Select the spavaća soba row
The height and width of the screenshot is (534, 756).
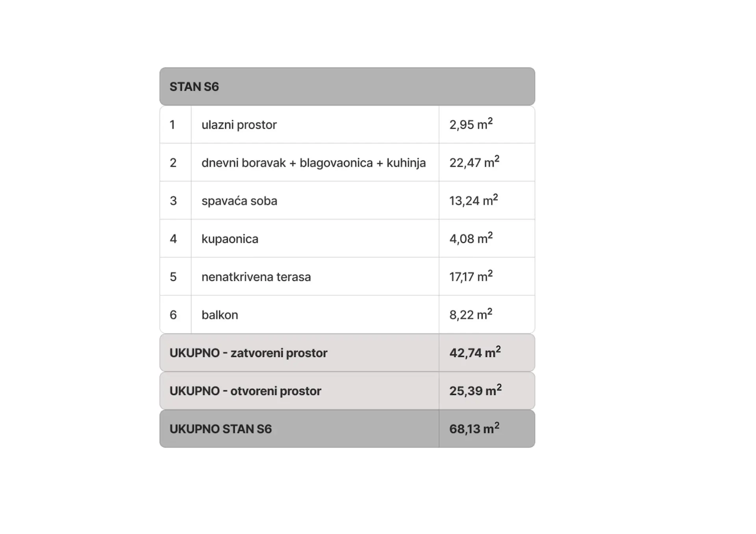pyautogui.click(x=347, y=200)
